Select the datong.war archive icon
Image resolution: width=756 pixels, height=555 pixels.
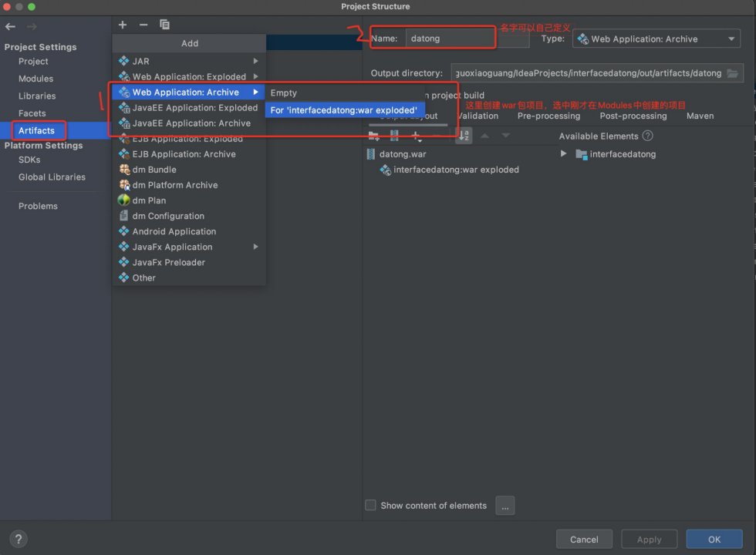tap(371, 154)
